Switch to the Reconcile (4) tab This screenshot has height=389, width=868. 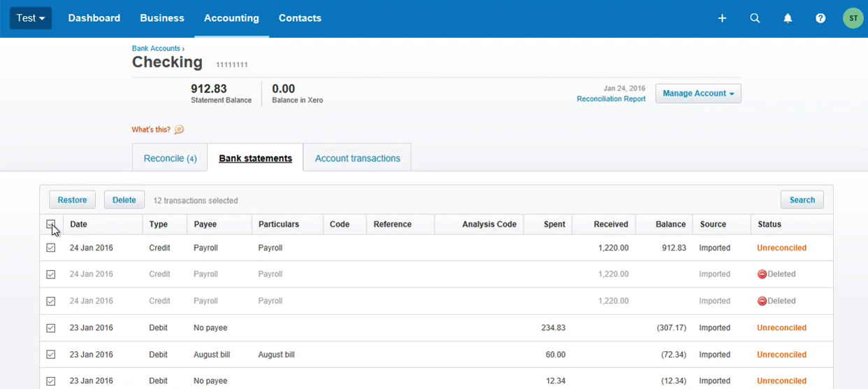tap(170, 158)
